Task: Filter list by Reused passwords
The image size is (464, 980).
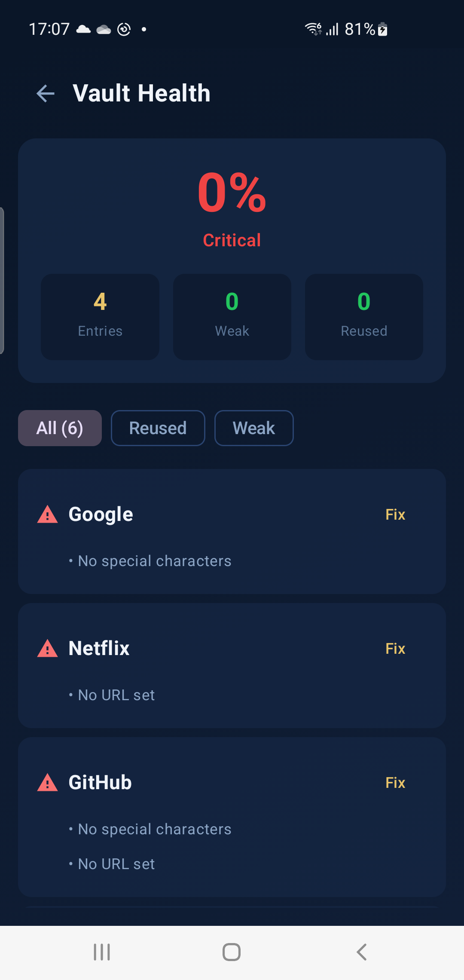Action: (x=158, y=428)
